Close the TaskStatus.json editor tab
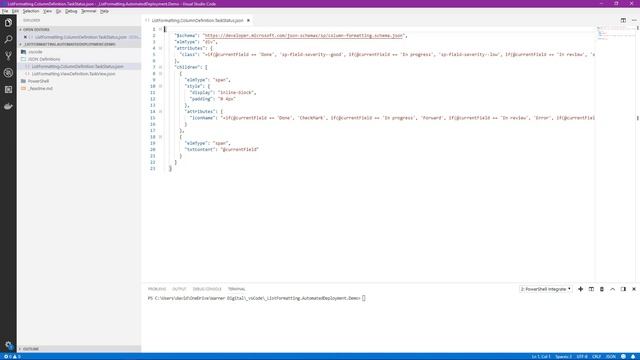This screenshot has height=360, width=640. point(248,20)
